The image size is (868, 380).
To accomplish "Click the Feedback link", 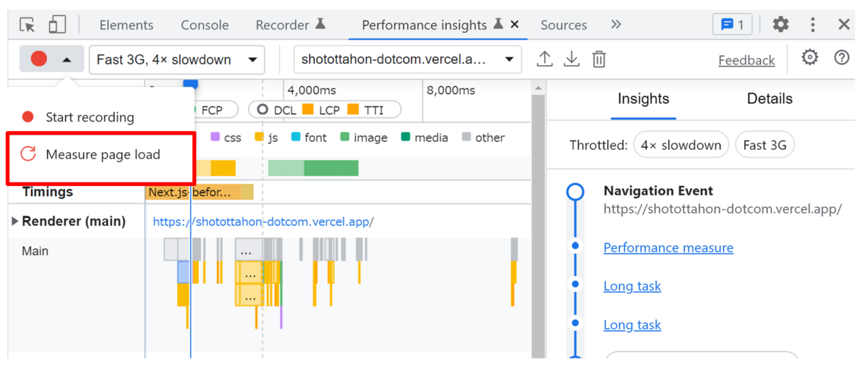I will coord(746,60).
